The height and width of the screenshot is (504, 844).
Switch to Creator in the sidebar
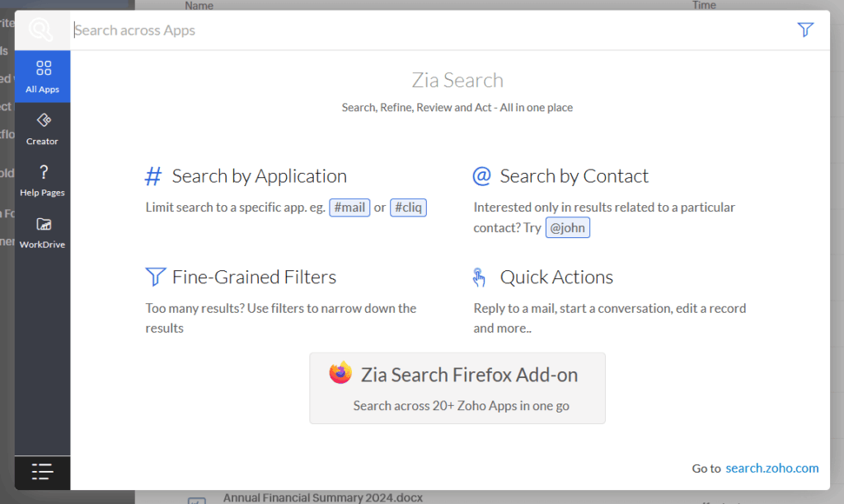pos(43,128)
